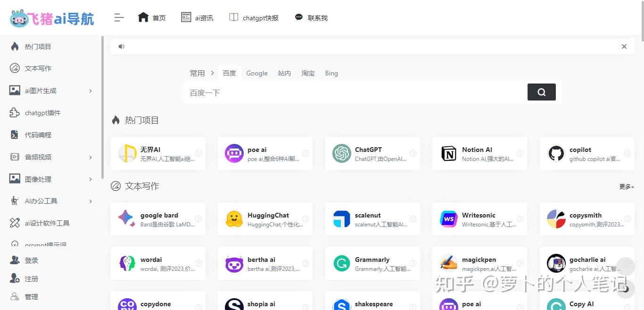The height and width of the screenshot is (310, 644).
Task: Open the copydone card
Action: click(158, 301)
